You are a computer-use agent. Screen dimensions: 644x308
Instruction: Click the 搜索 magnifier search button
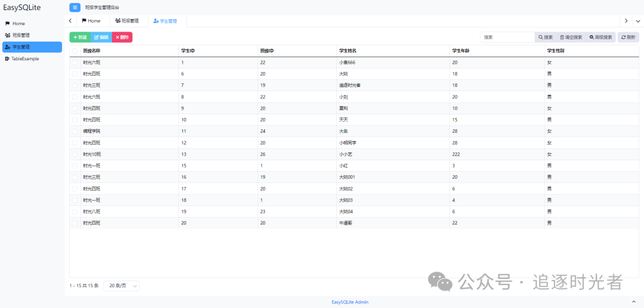(546, 37)
